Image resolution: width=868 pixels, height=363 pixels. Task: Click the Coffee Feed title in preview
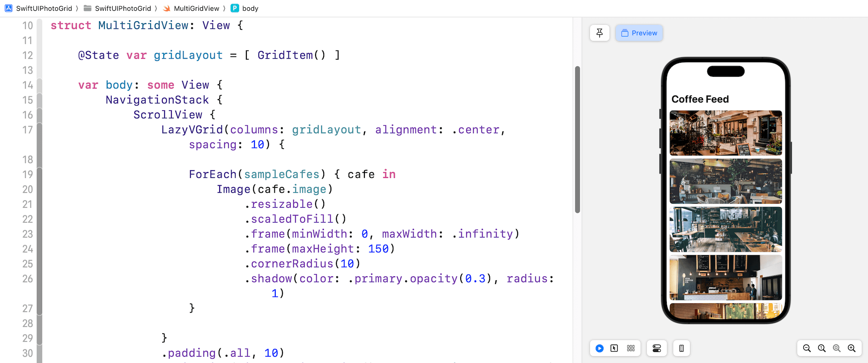click(x=700, y=99)
